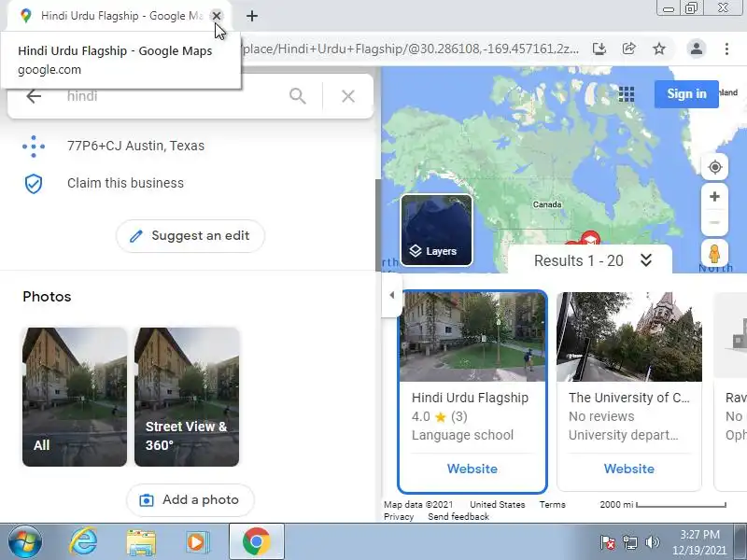Viewport: 747px width, 560px height.
Task: Click the plus code icon beside 77P6+CJ
Action: [x=34, y=147]
